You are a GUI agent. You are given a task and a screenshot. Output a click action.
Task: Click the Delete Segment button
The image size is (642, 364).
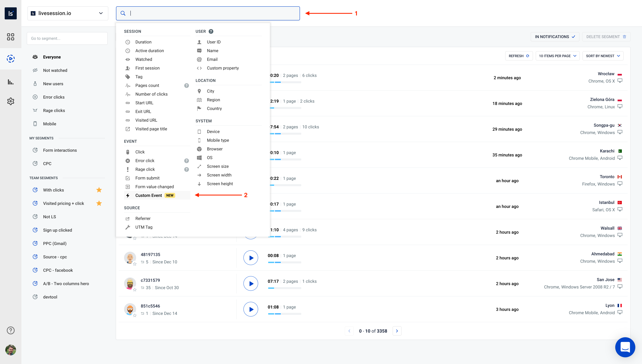point(606,36)
